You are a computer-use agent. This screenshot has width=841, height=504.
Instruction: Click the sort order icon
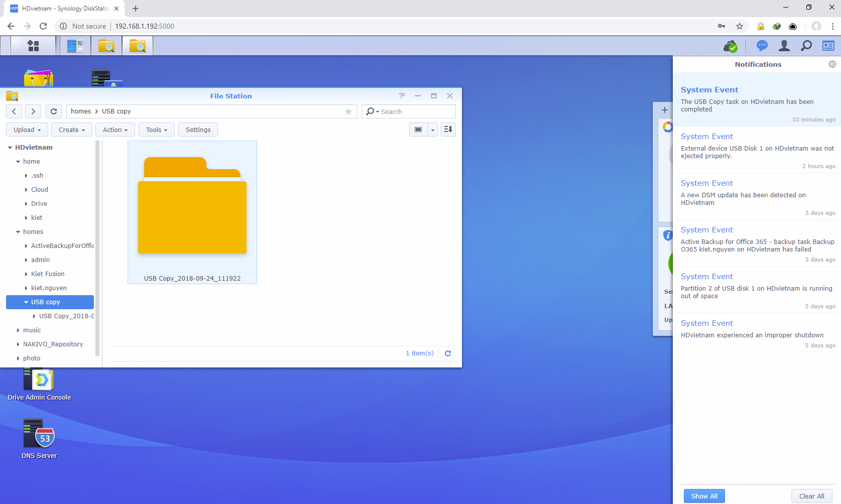click(x=448, y=130)
